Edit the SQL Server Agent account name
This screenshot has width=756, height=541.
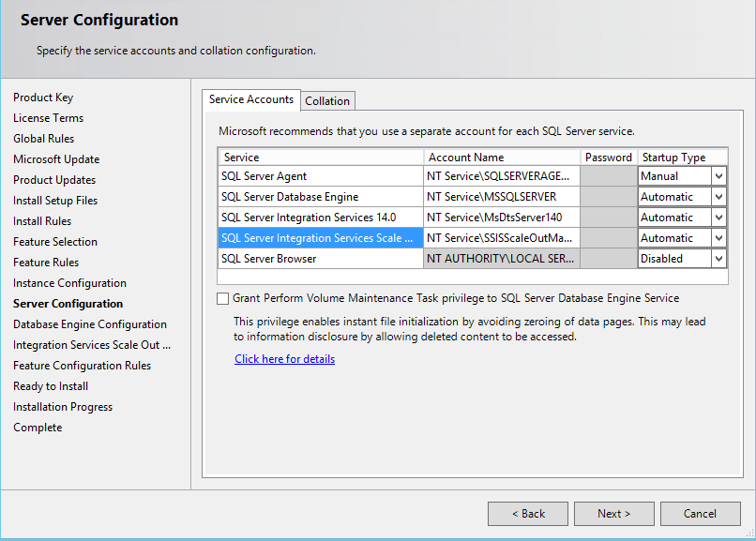[501, 175]
